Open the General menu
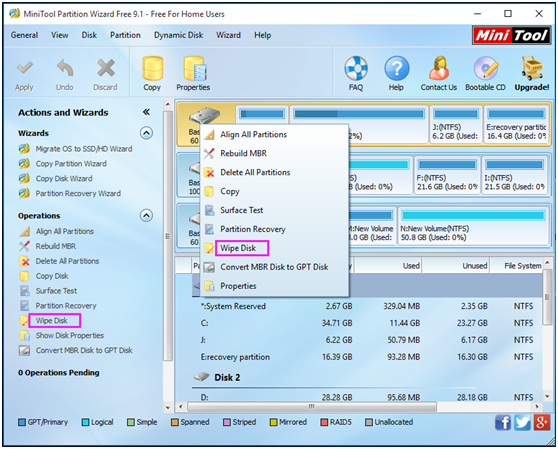The image size is (558, 449). click(x=24, y=35)
